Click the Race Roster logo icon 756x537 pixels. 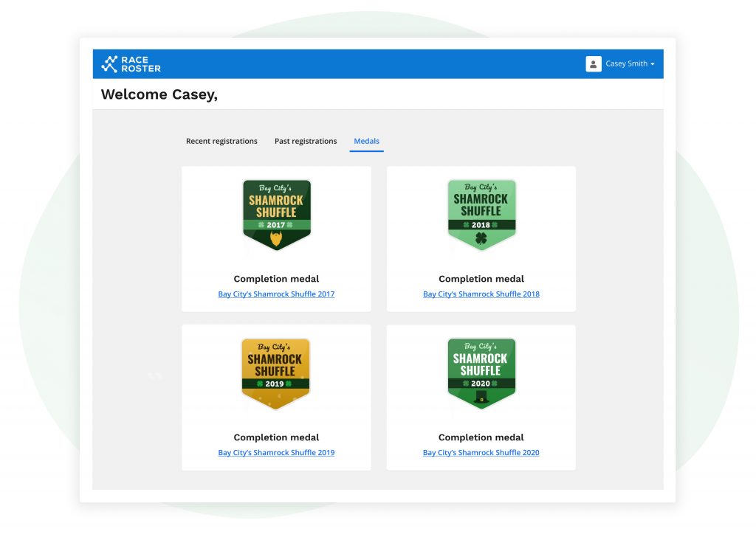click(109, 64)
